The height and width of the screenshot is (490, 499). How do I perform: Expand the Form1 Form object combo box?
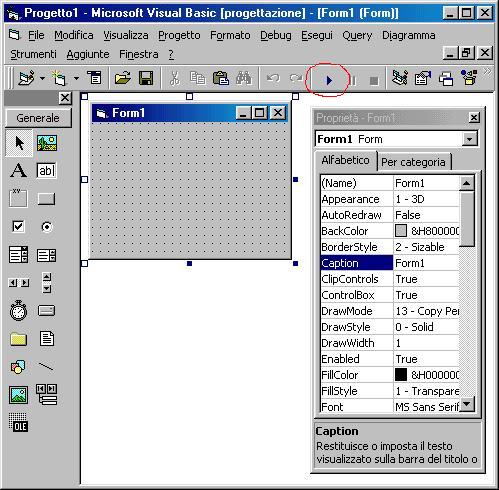coord(469,139)
